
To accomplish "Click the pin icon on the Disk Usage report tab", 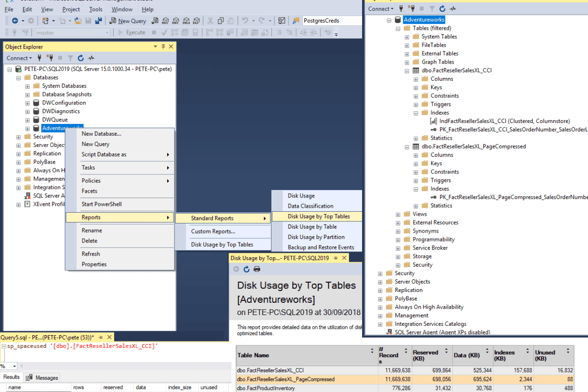I will 335,258.
